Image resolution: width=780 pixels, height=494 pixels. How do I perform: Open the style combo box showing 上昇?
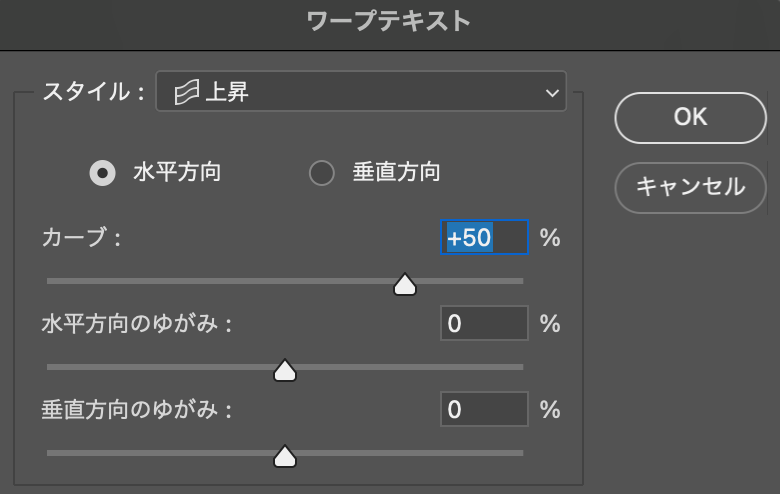point(360,93)
